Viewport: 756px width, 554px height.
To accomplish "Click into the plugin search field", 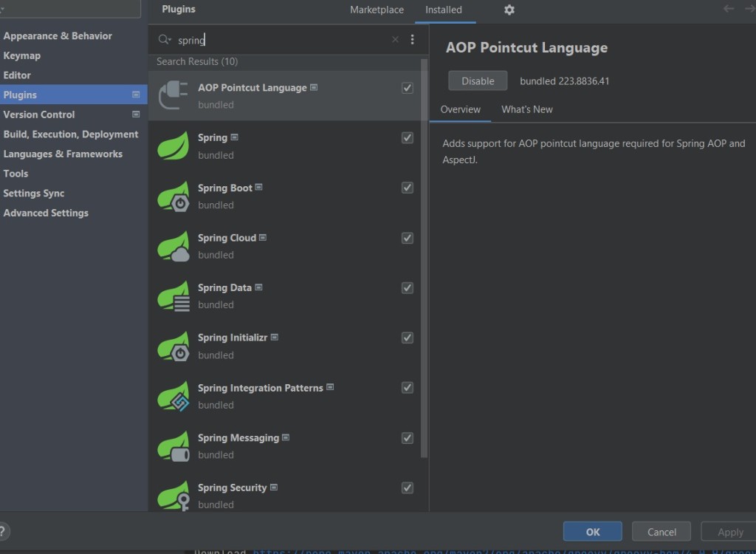I will tap(281, 40).
